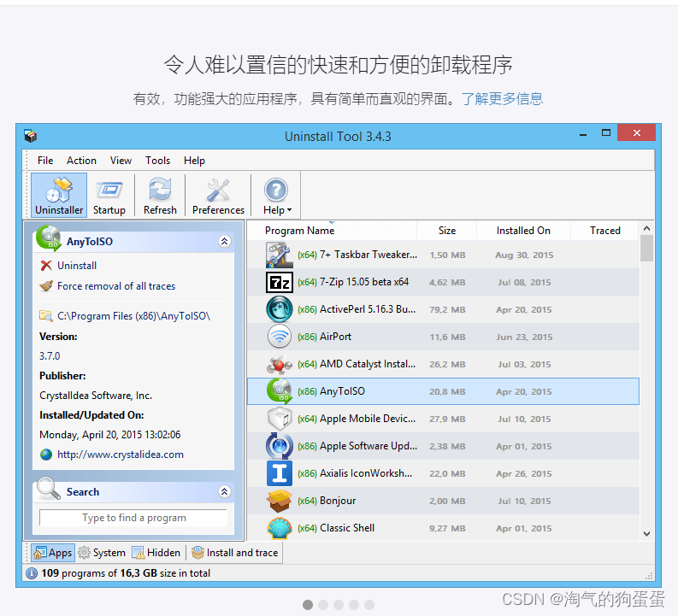This screenshot has width=678, height=616.
Task: Select the fourth carousel dot
Action: (x=354, y=605)
